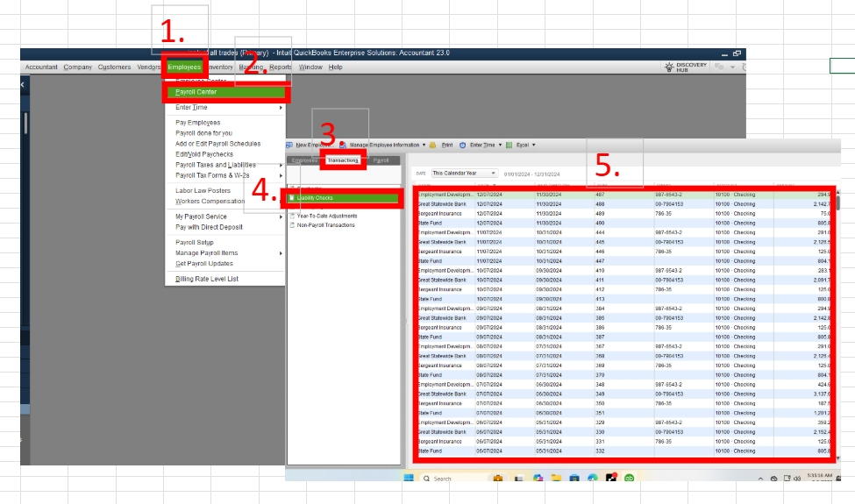The image size is (855, 504).
Task: Click Print in the Payroll Center toolbar
Action: tap(447, 145)
